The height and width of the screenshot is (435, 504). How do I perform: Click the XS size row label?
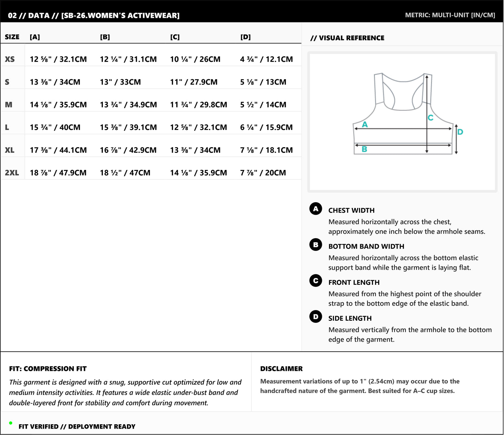coord(10,59)
